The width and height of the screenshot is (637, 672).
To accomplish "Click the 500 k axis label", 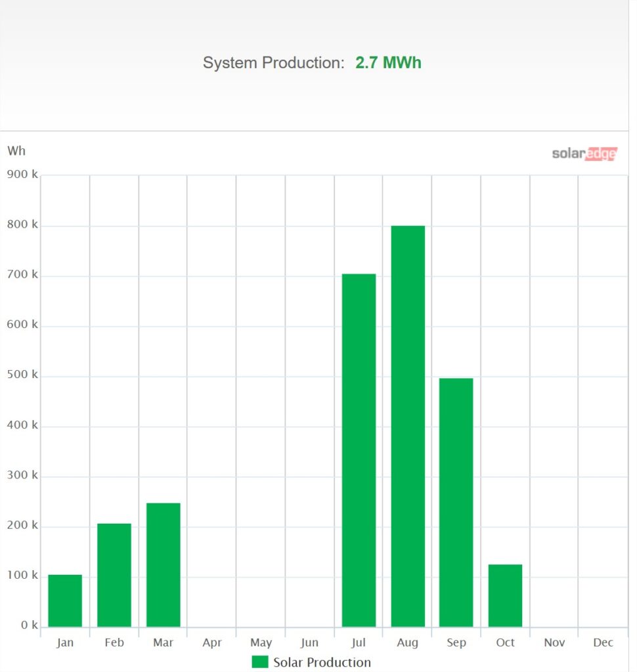I will (x=22, y=374).
